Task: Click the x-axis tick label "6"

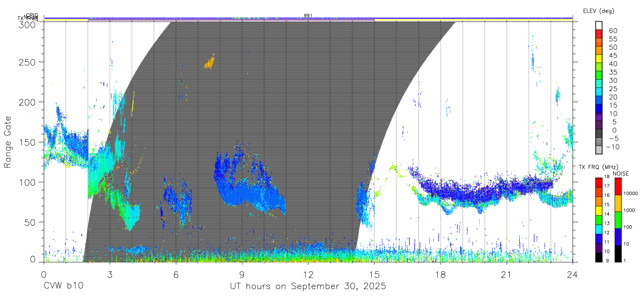Action: (x=176, y=274)
